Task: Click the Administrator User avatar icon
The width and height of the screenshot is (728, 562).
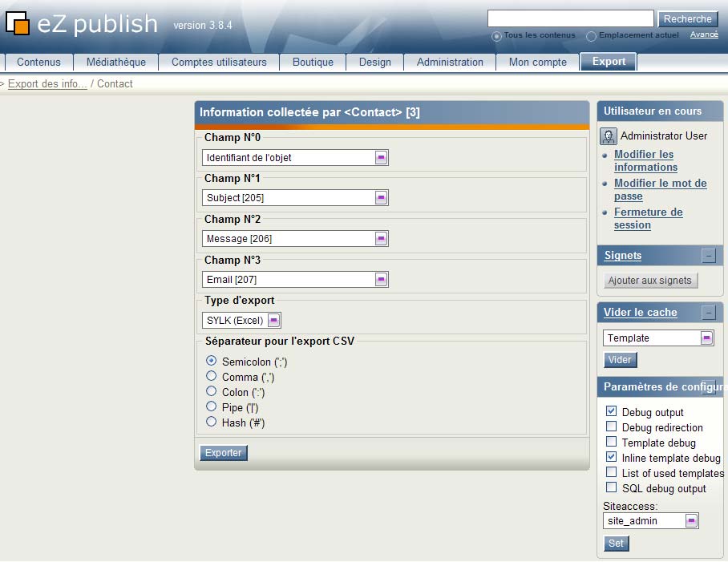Action: pyautogui.click(x=609, y=136)
